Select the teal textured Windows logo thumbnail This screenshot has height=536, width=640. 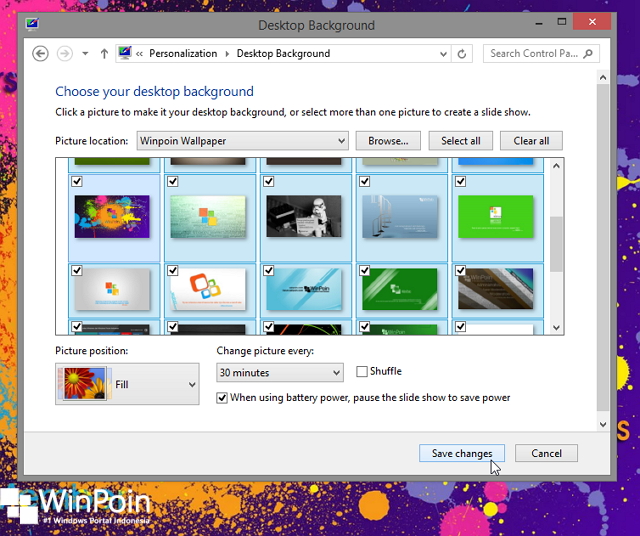pos(208,216)
